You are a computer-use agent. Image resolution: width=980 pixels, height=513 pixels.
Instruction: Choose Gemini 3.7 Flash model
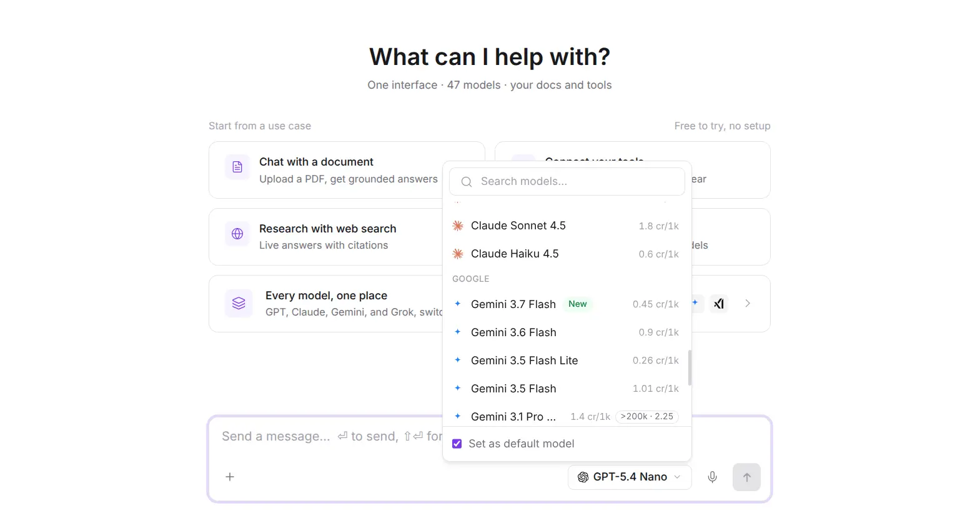pos(567,304)
